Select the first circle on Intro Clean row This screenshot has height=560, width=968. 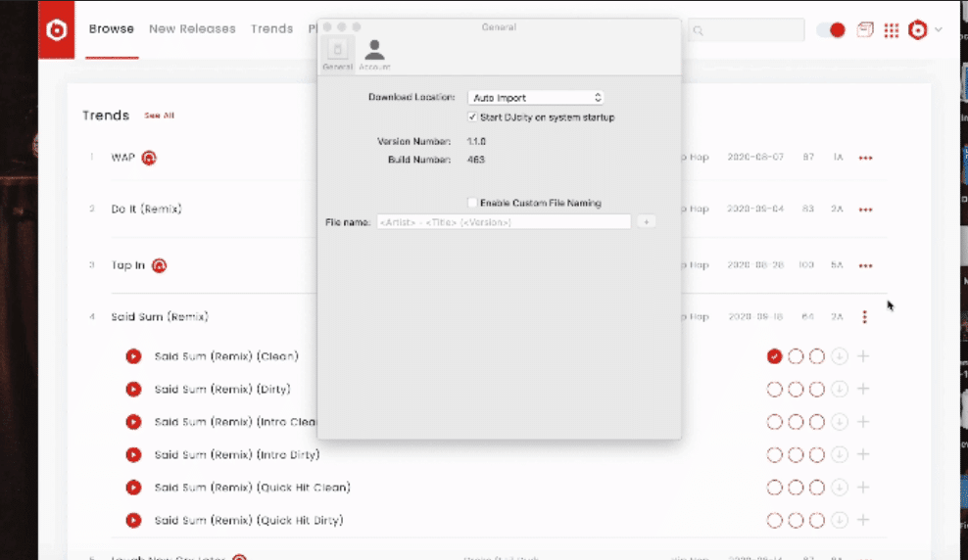(774, 422)
